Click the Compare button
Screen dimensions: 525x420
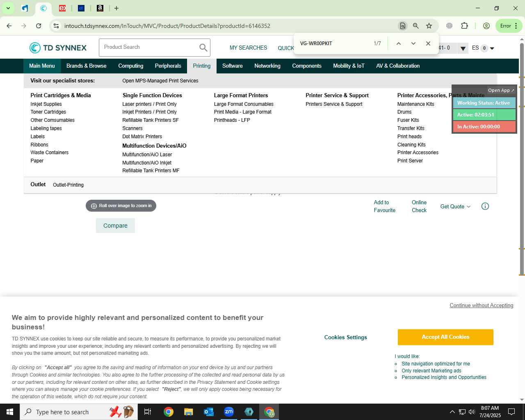(115, 226)
